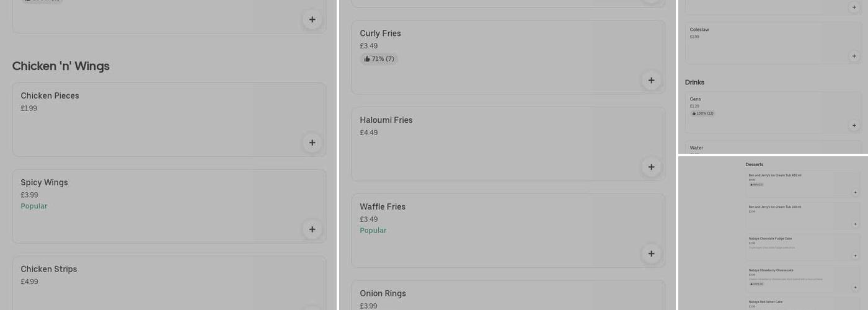Add Chicken Pieces to the basket

(x=312, y=143)
